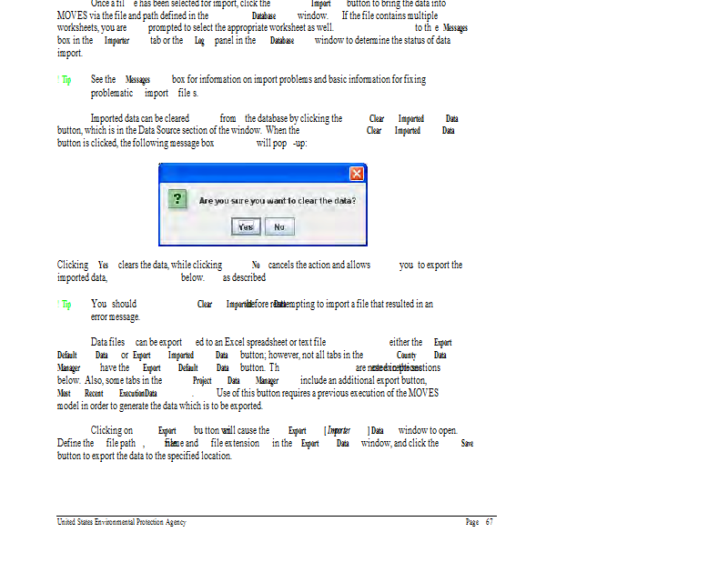Screen dimensions: 728x562
Task: Click the bold "Messages" word in first tip
Action: click(137, 80)
